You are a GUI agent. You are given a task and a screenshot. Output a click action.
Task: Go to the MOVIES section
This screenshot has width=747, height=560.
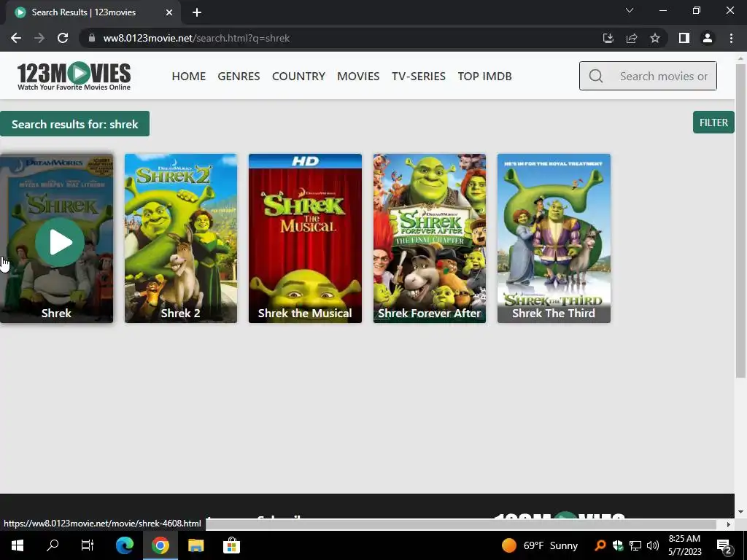tap(358, 76)
